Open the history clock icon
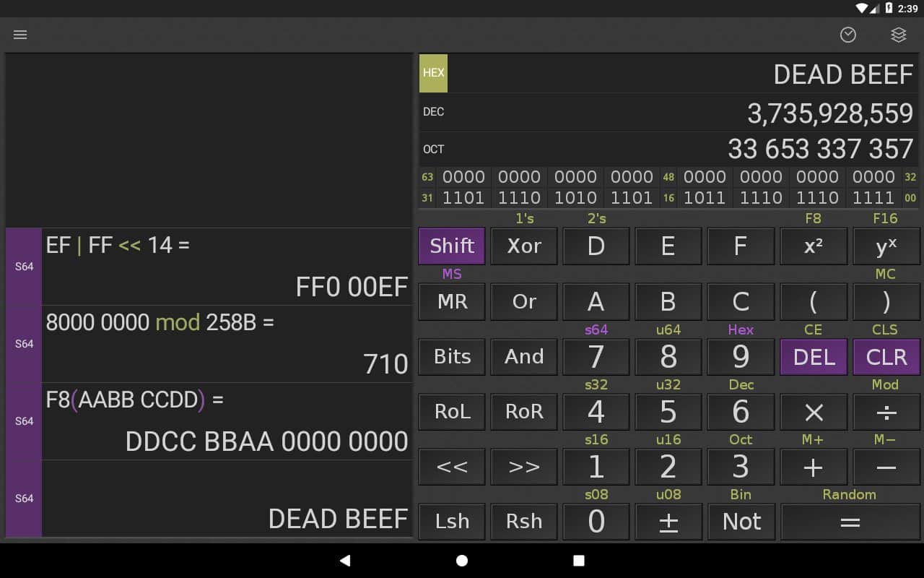924x578 pixels. click(x=848, y=35)
